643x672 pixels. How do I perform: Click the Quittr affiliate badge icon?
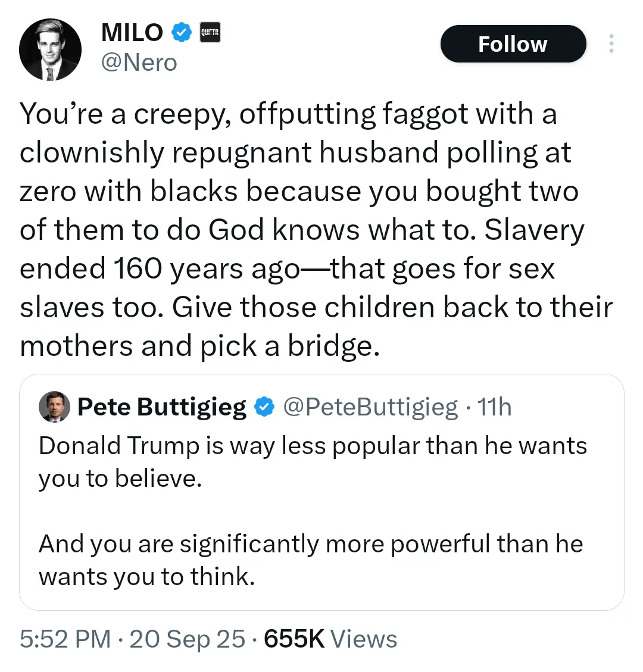[x=209, y=33]
